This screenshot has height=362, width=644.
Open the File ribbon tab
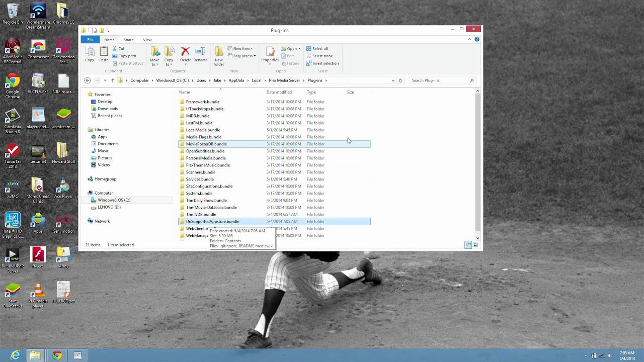click(x=90, y=40)
